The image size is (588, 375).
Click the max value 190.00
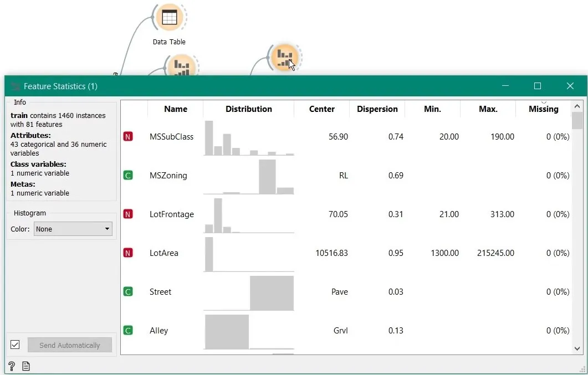pyautogui.click(x=503, y=137)
